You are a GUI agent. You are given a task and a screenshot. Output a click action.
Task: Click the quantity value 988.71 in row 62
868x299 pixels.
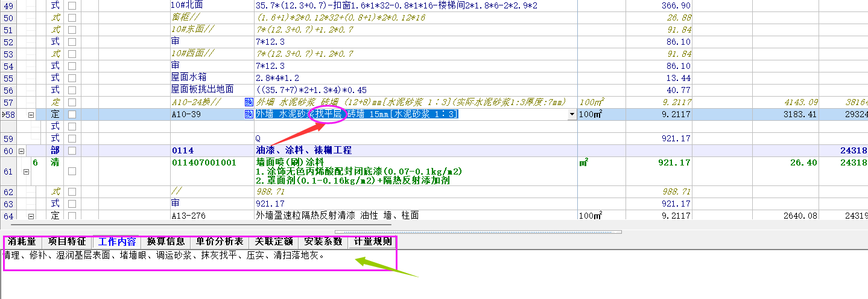tap(677, 191)
